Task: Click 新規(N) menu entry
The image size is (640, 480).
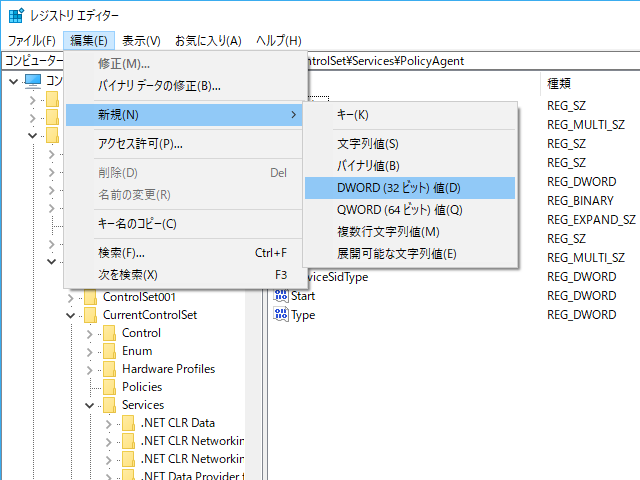Action: pyautogui.click(x=184, y=115)
